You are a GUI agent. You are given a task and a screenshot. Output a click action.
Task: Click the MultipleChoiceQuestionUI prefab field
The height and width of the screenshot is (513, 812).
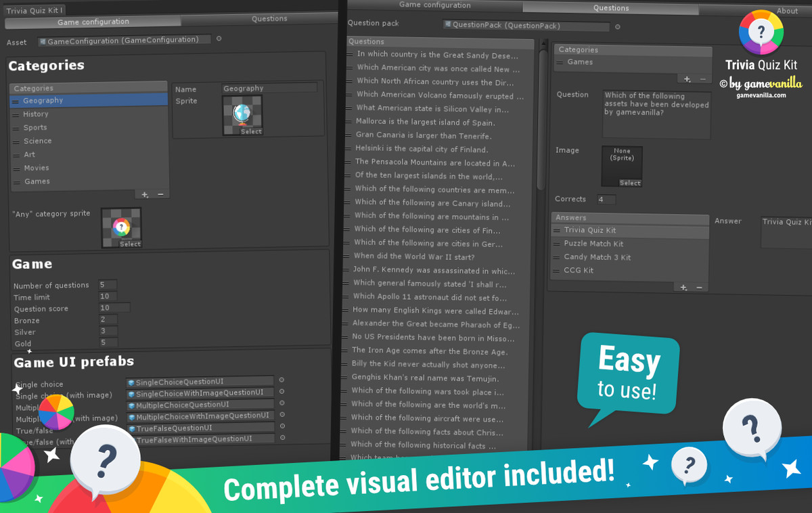(200, 405)
